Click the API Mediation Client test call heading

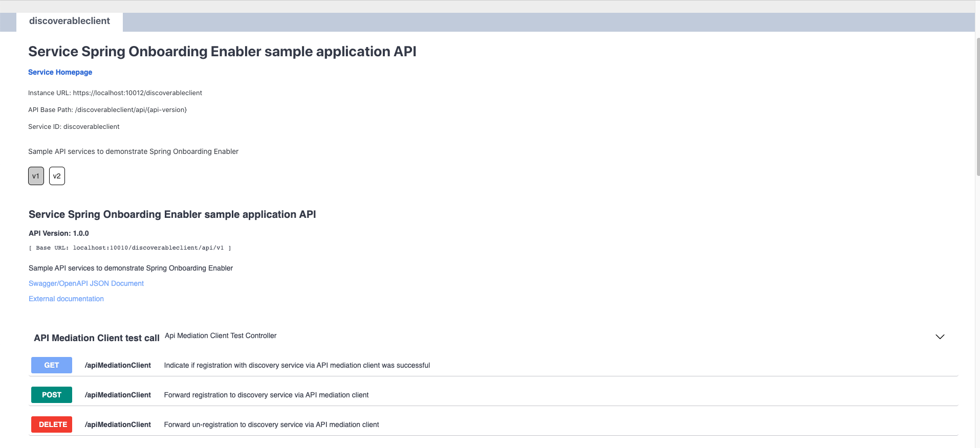[x=96, y=338]
